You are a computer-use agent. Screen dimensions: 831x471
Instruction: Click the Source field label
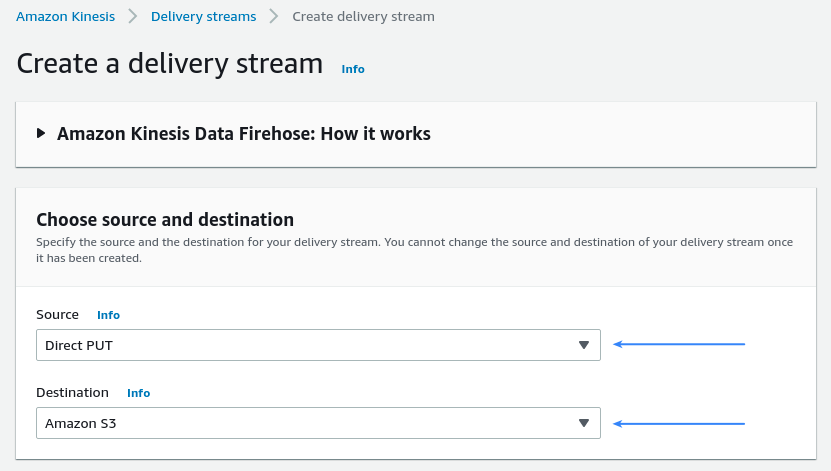coord(57,314)
